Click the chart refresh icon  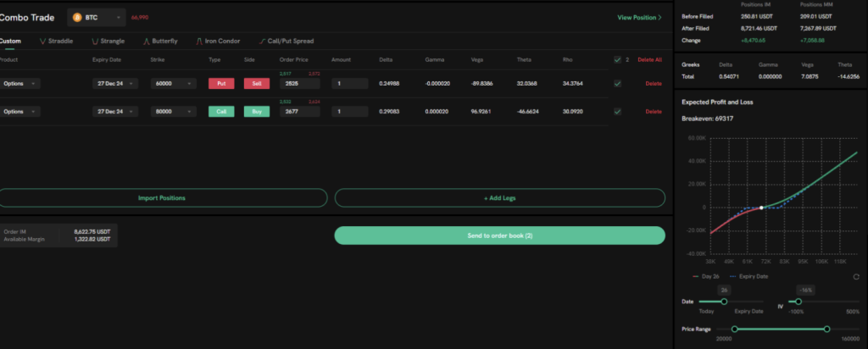click(856, 277)
